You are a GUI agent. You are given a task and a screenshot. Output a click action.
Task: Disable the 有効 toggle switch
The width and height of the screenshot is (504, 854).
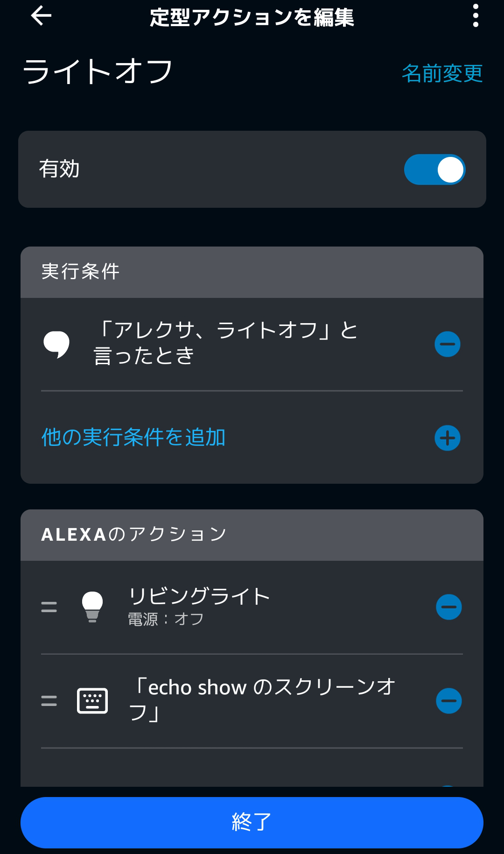[x=434, y=169]
